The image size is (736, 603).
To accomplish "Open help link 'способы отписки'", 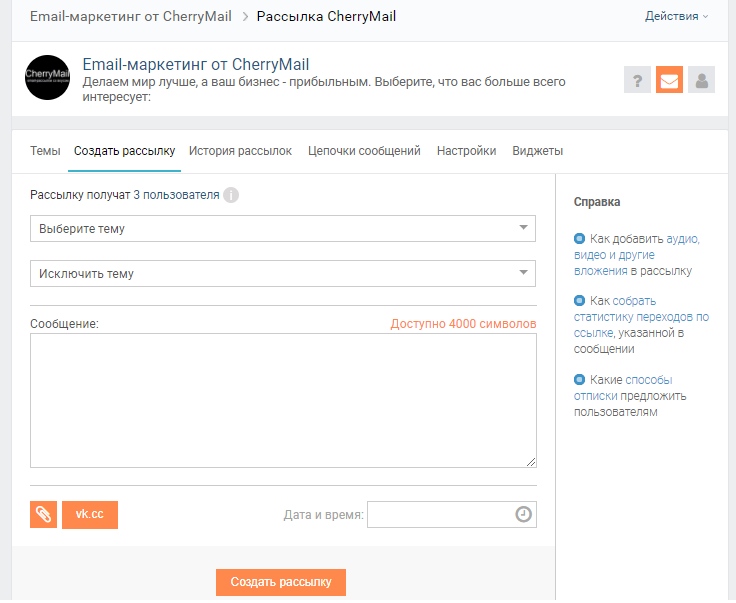I will click(623, 388).
